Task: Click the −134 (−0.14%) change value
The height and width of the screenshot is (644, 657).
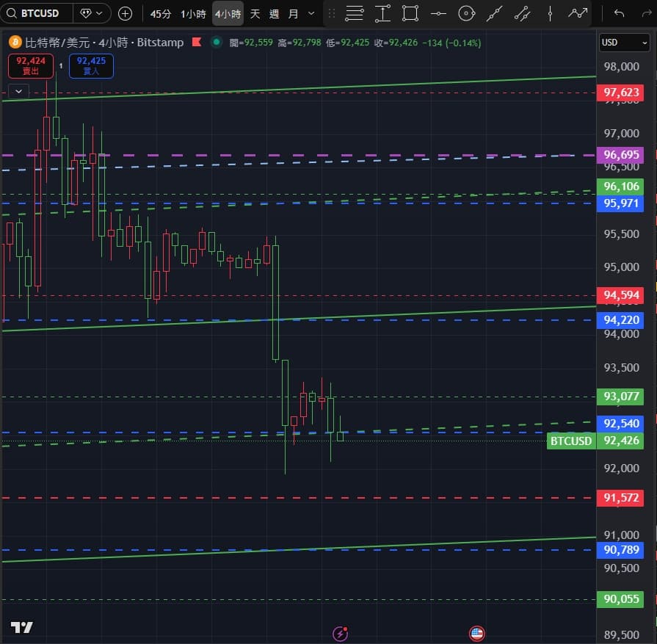Action: 451,43
